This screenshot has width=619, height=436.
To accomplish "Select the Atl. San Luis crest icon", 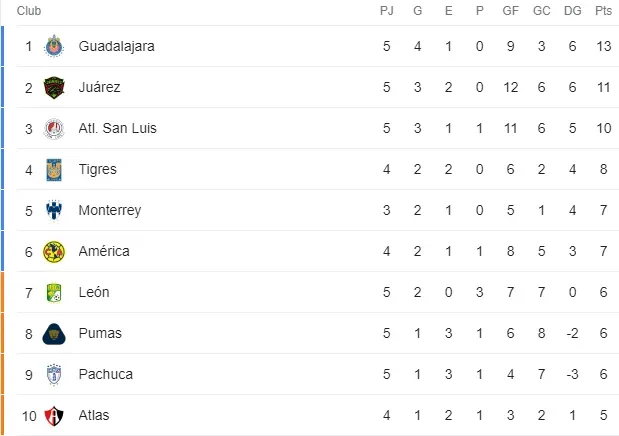I will pos(54,128).
